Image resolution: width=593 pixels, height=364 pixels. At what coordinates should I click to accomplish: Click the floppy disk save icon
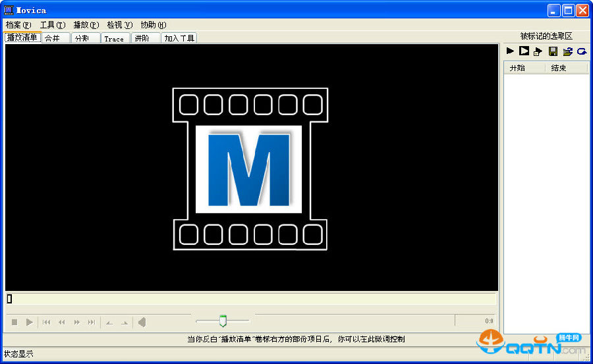pos(553,51)
